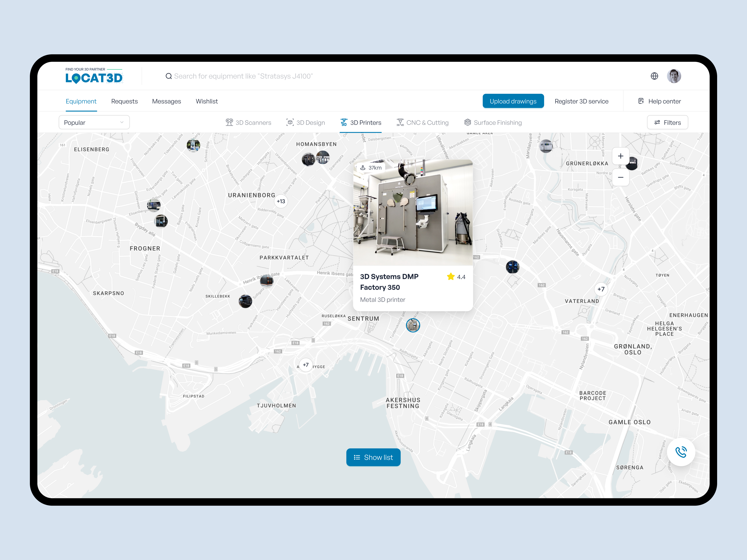This screenshot has width=747, height=560.
Task: Click the map marker near Skillebekk
Action: 245,301
